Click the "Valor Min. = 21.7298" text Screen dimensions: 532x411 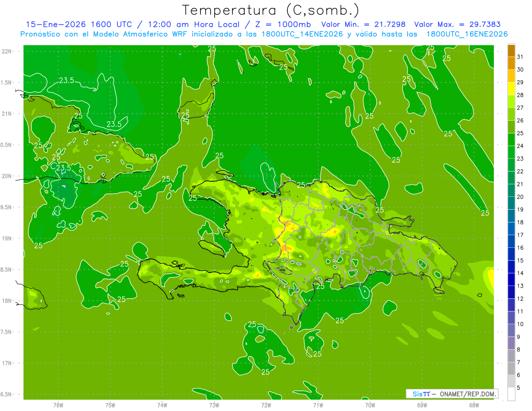364,24
